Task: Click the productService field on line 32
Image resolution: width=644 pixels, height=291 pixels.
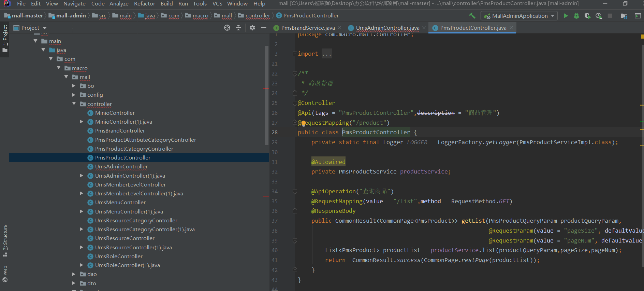Action: pyautogui.click(x=424, y=171)
